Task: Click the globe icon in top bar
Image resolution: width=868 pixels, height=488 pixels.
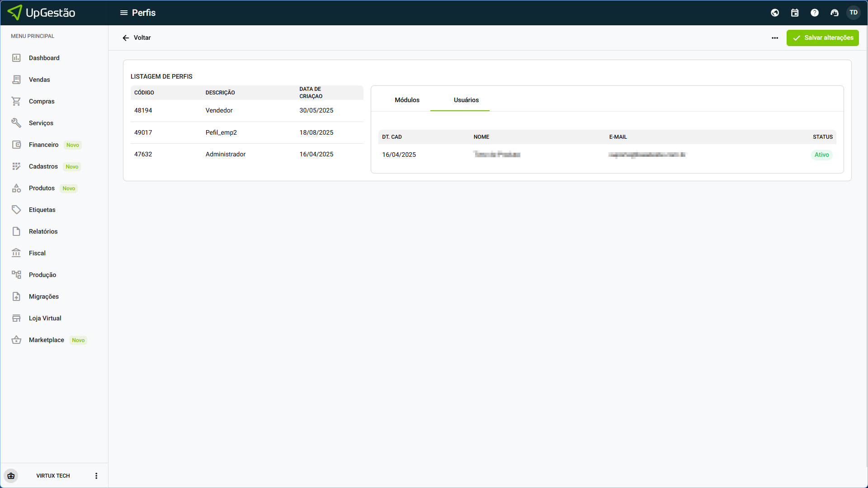Action: coord(775,13)
